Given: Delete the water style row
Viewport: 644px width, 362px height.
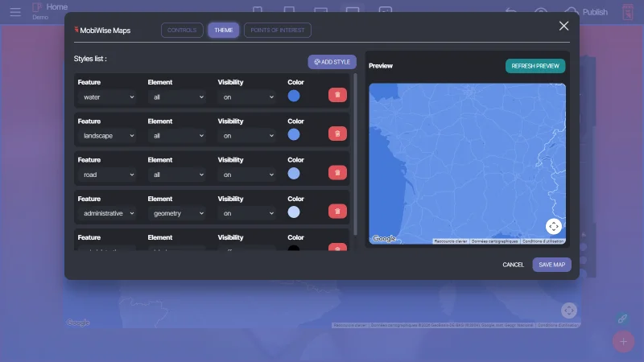Looking at the screenshot, I should pyautogui.click(x=337, y=95).
